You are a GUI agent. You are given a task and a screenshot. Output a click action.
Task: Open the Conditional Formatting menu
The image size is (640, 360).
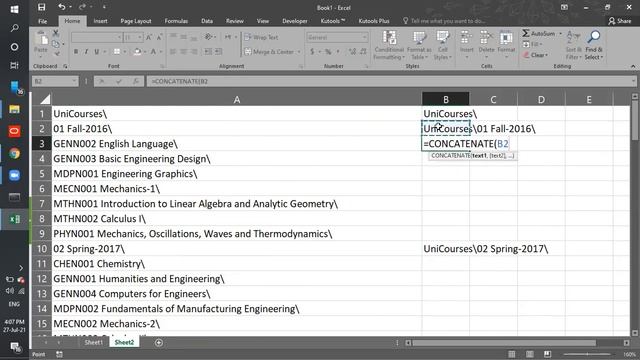pyautogui.click(x=389, y=45)
